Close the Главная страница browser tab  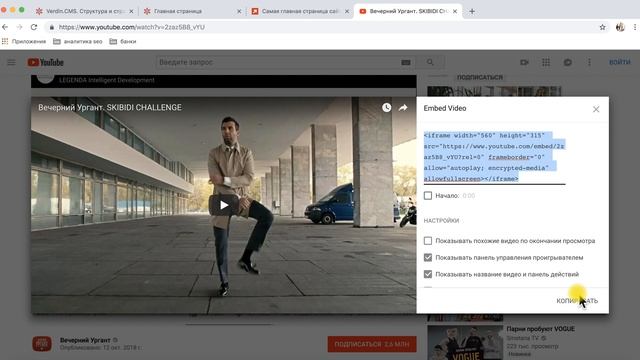pyautogui.click(x=239, y=11)
